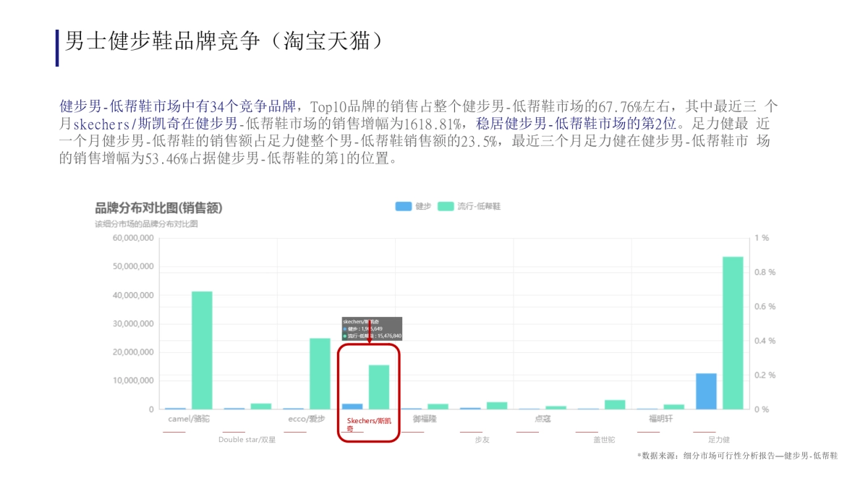The height and width of the screenshot is (489, 868).
Task: Click the Skechers tooltip box above the bars
Action: (371, 328)
